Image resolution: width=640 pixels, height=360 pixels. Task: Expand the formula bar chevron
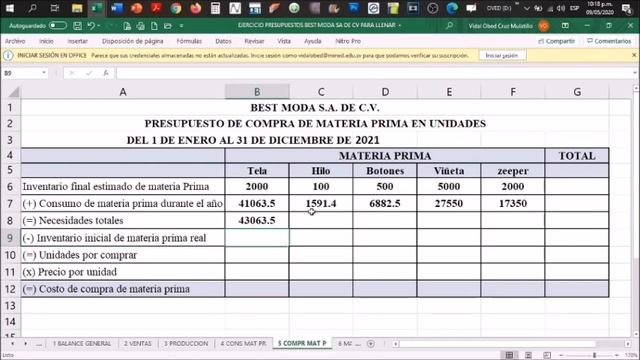click(635, 73)
